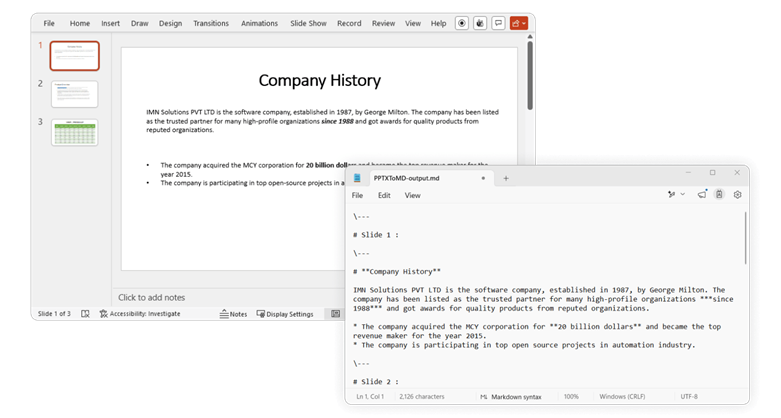The height and width of the screenshot is (418, 781).
Task: Click the Company History slide title
Action: tap(320, 80)
